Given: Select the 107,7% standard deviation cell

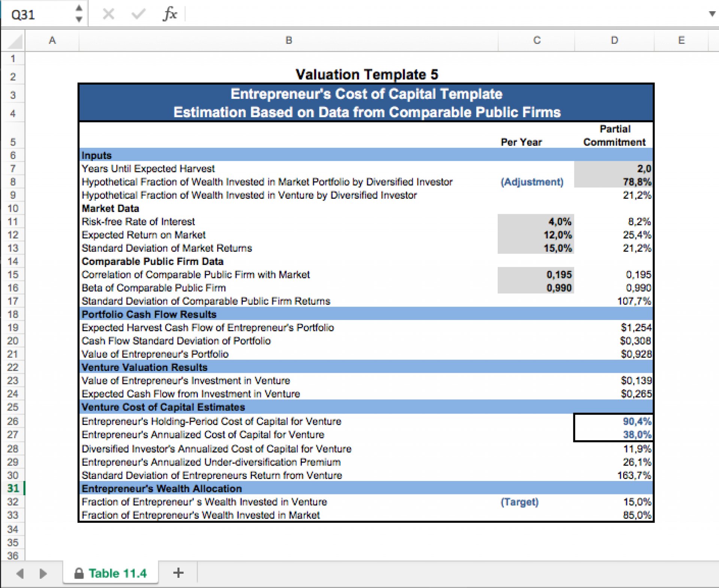Looking at the screenshot, I should [x=614, y=301].
